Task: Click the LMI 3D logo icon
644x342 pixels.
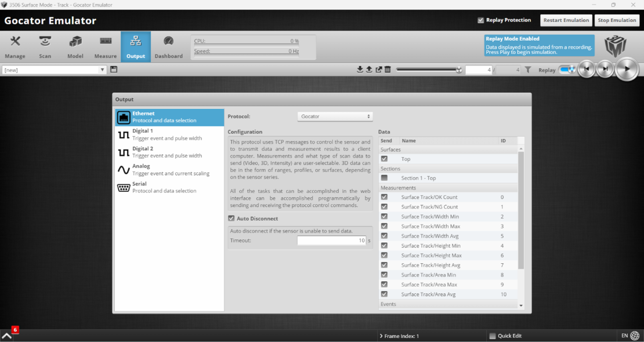Action: [615, 46]
